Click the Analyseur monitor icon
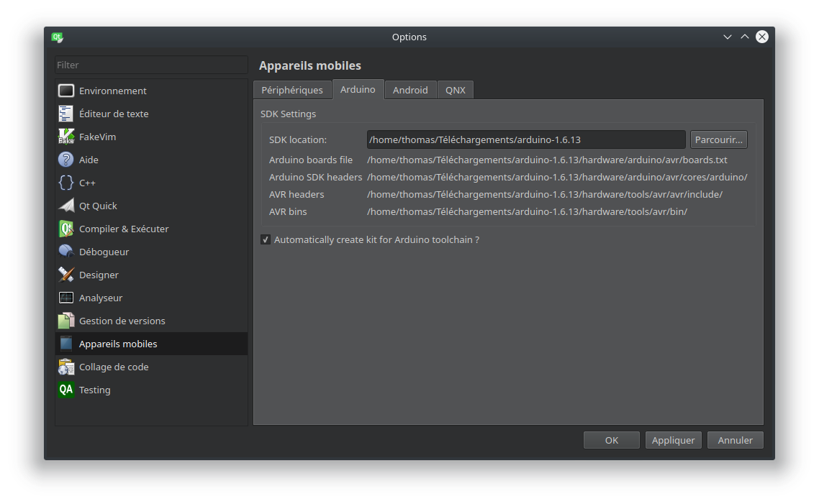819x504 pixels. click(x=65, y=298)
